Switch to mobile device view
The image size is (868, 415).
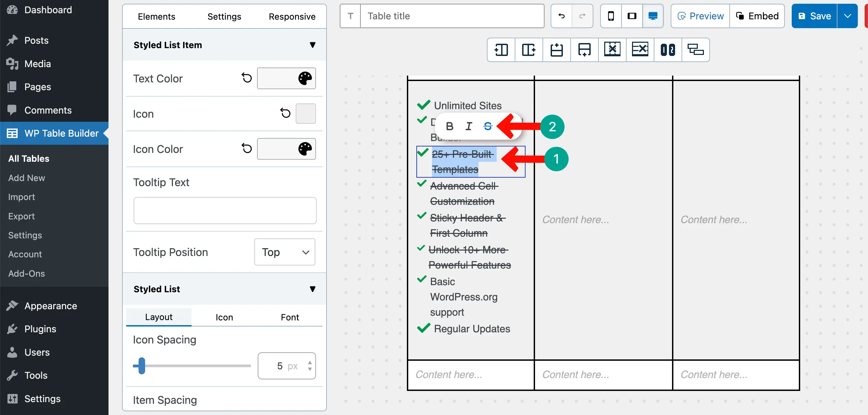(x=611, y=16)
